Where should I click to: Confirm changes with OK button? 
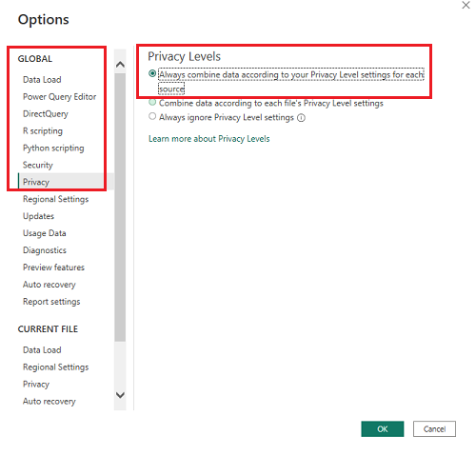(382, 429)
